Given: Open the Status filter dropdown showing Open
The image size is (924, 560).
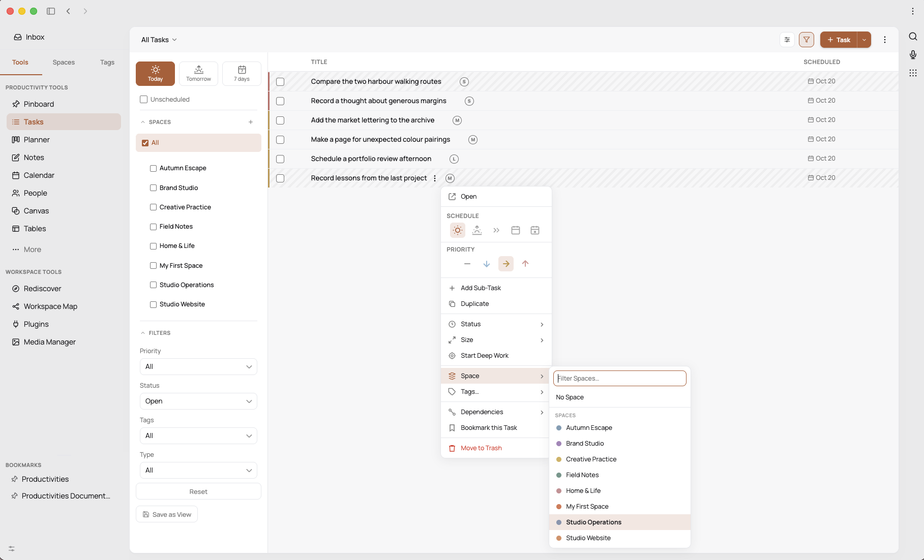Looking at the screenshot, I should [198, 401].
